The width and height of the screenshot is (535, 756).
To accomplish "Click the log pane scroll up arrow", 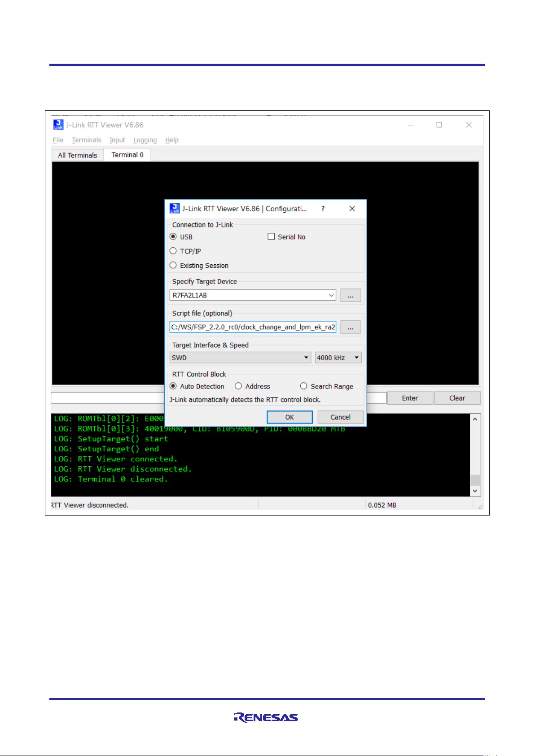I will click(x=475, y=419).
